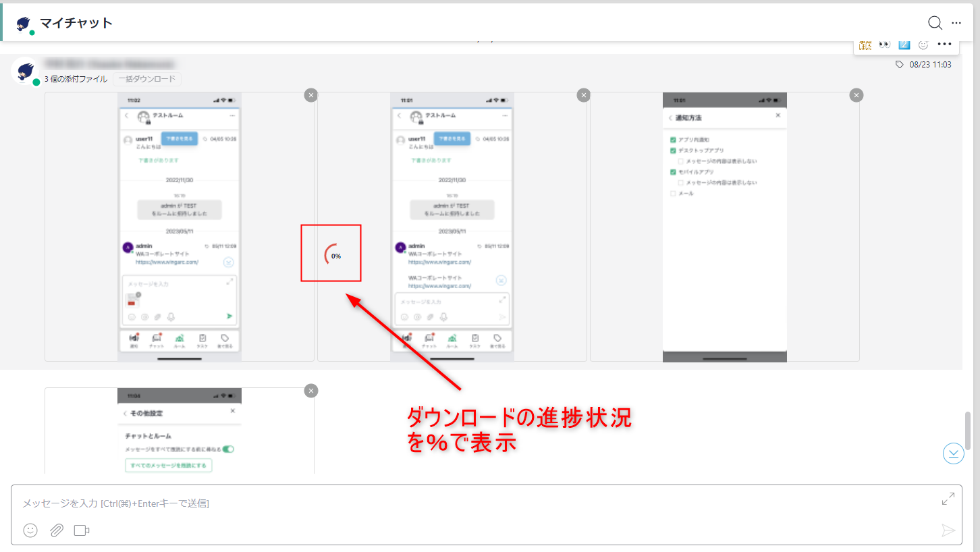The width and height of the screenshot is (980, 552).
Task: Click the 0% download progress indicator
Action: [331, 255]
